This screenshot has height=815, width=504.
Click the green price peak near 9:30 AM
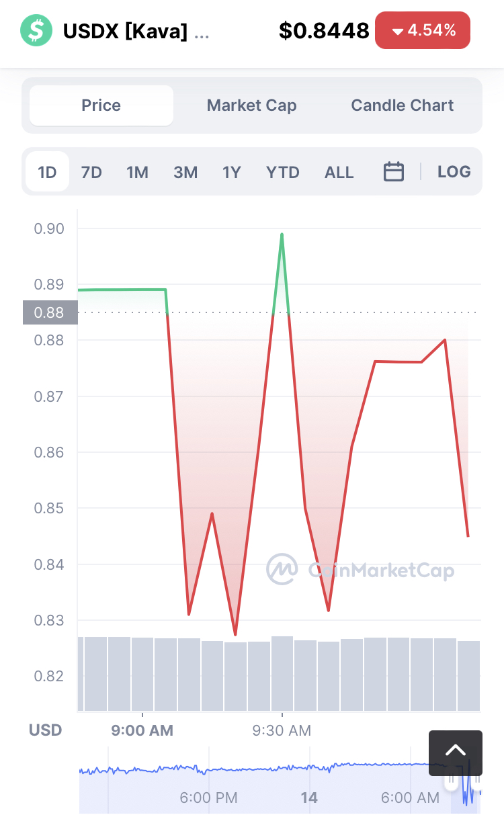pos(282,235)
